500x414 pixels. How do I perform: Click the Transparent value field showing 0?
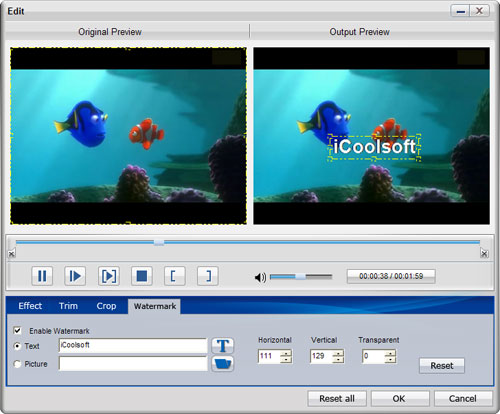(x=373, y=356)
